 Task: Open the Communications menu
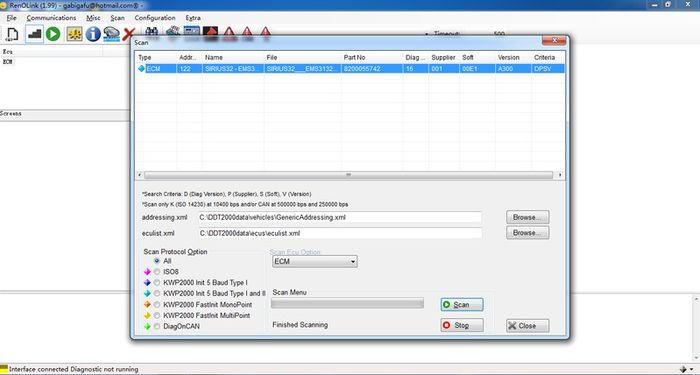tap(51, 18)
